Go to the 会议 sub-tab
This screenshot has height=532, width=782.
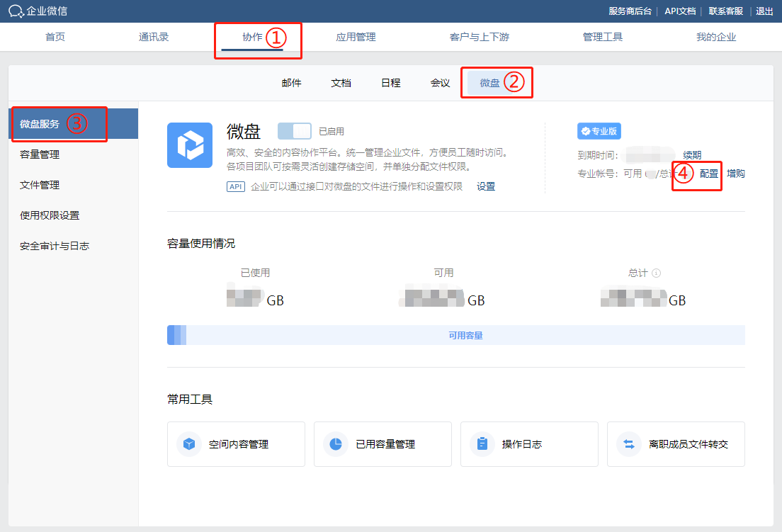441,83
